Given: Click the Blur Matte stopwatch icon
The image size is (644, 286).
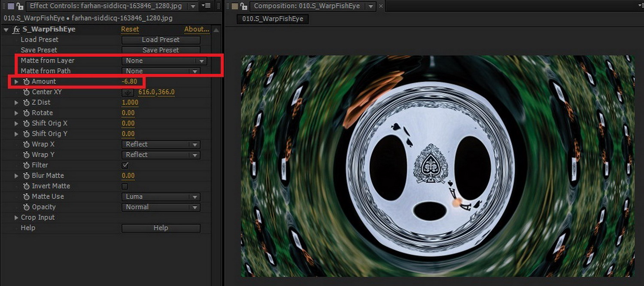Looking at the screenshot, I should (x=27, y=176).
